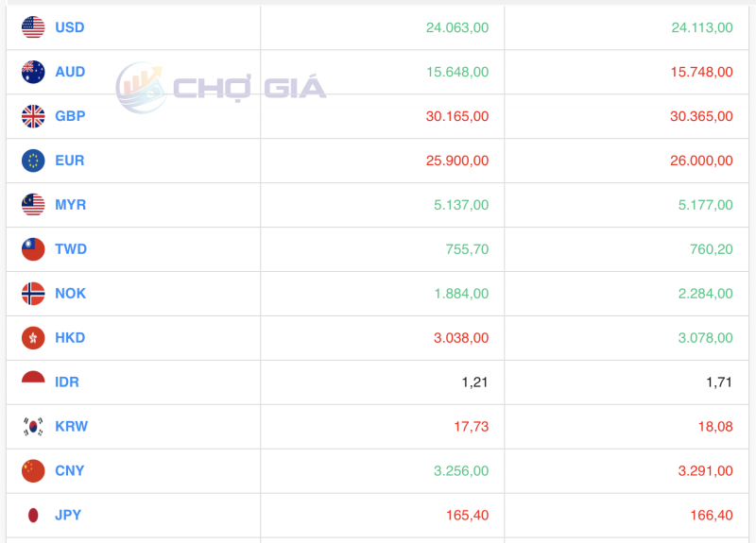
Task: Open the JPY currency link
Action: click(x=68, y=515)
